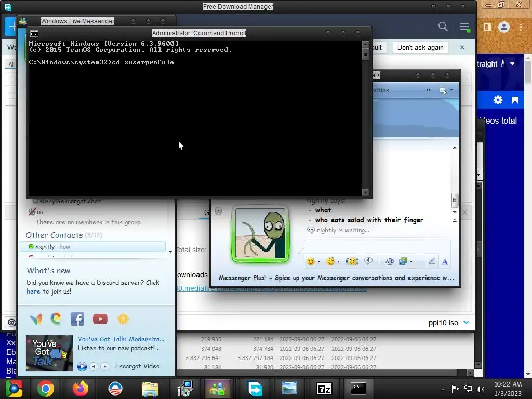
Task: Open Google Chrome from the taskbar
Action: [46, 389]
